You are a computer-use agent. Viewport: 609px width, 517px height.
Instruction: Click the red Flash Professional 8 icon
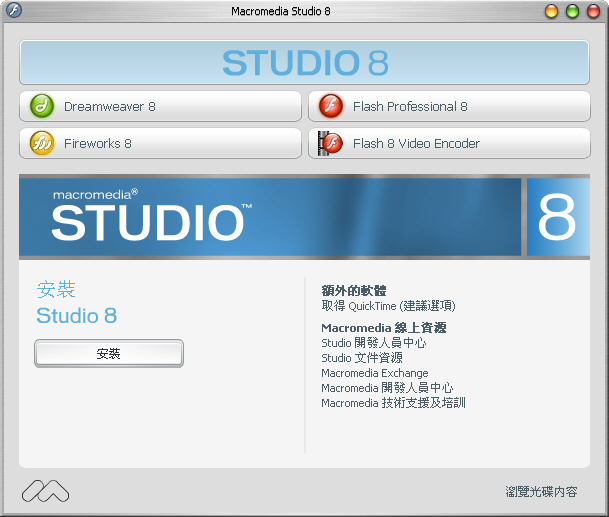tap(331, 106)
